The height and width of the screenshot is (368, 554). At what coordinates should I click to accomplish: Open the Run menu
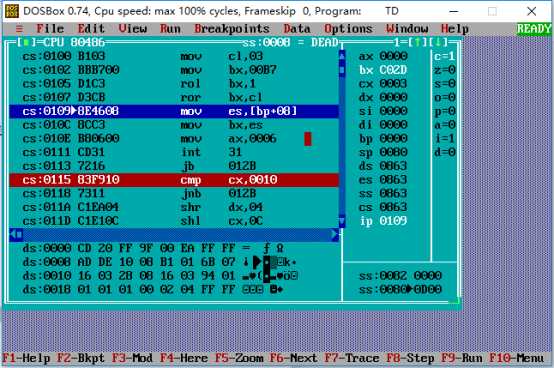pos(170,29)
